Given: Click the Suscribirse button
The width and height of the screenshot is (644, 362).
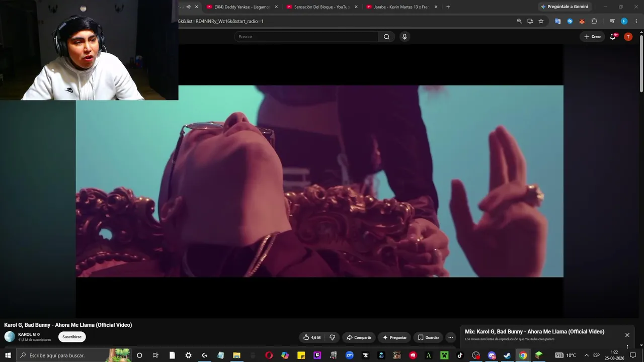Looking at the screenshot, I should (72, 337).
